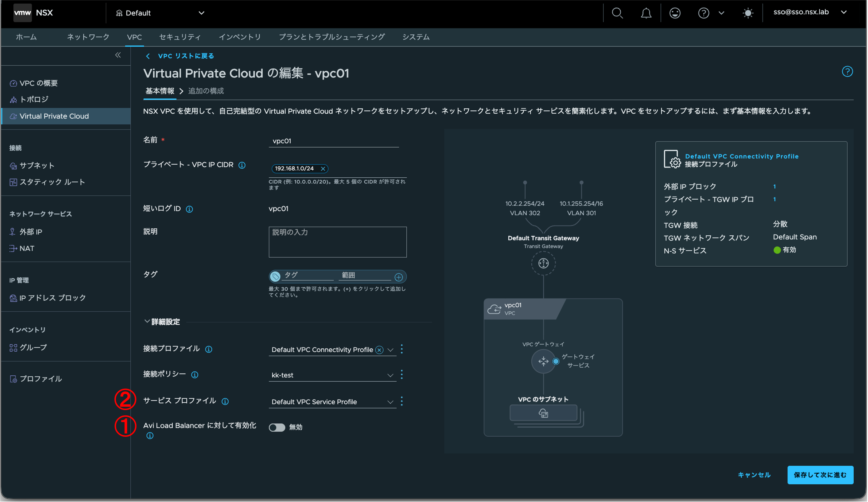Screen dimensions: 868x502
Task: Select the 基本情報 wizard step
Action: click(160, 91)
